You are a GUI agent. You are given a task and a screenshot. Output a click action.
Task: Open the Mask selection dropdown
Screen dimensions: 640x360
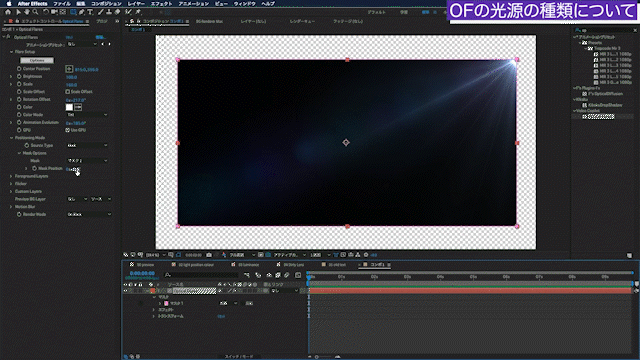click(x=87, y=161)
